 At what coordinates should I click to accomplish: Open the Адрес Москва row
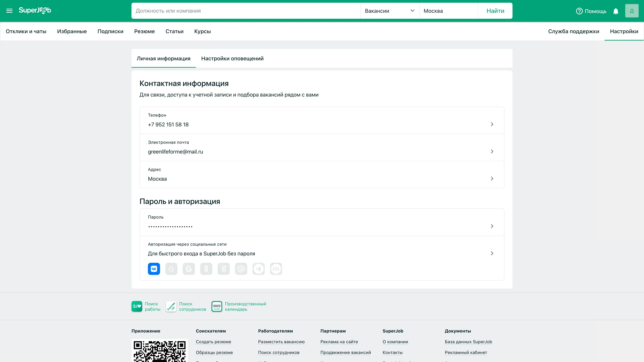point(321,175)
